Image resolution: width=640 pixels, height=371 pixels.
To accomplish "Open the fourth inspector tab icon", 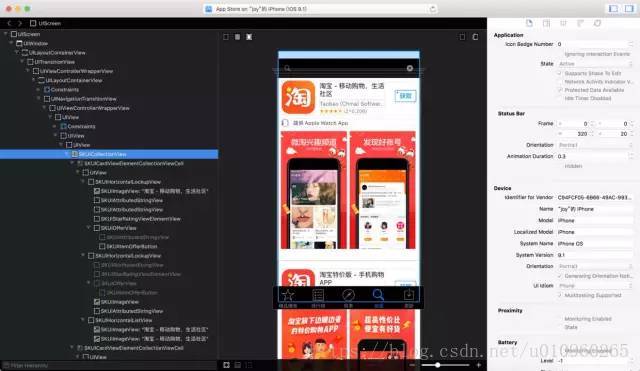I will click(580, 23).
